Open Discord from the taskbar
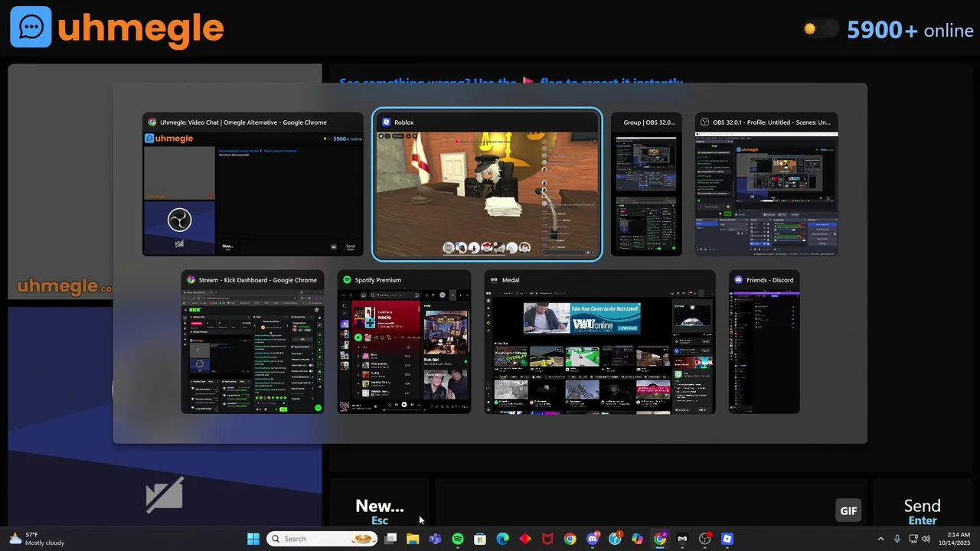 (x=593, y=539)
